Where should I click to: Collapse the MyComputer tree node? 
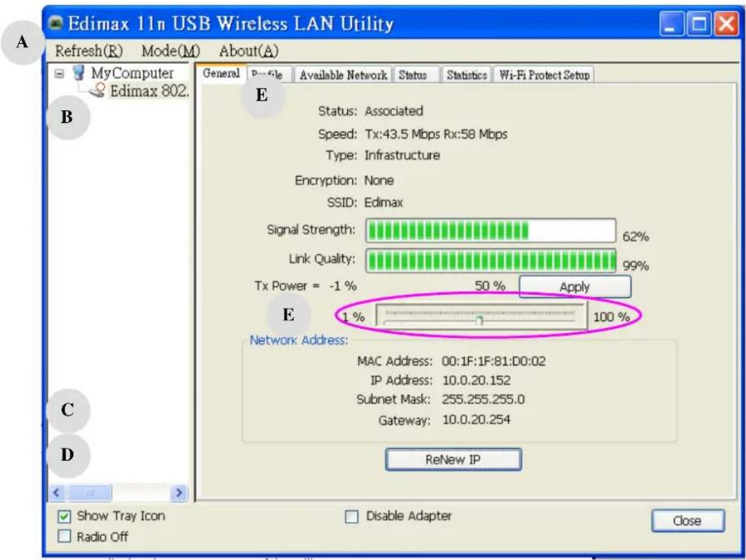click(59, 74)
